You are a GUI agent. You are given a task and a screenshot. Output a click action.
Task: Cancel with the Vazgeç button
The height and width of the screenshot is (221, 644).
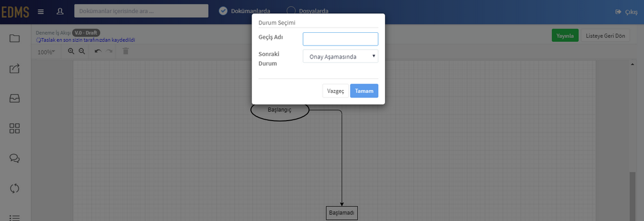[336, 91]
